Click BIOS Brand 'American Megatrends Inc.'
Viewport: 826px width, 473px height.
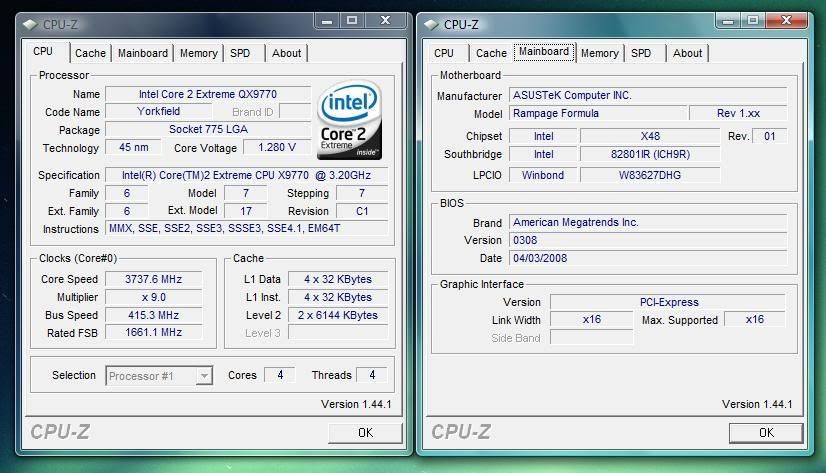(x=648, y=222)
